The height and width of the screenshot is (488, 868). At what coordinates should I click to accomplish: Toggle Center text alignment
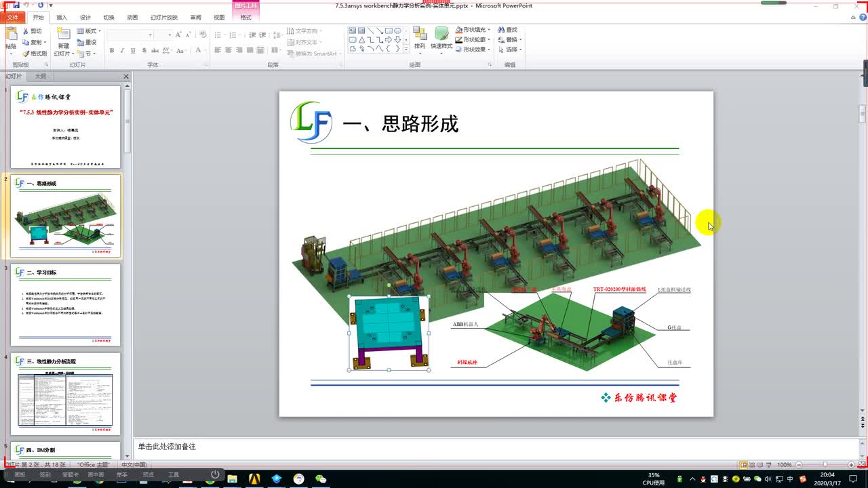tap(229, 51)
